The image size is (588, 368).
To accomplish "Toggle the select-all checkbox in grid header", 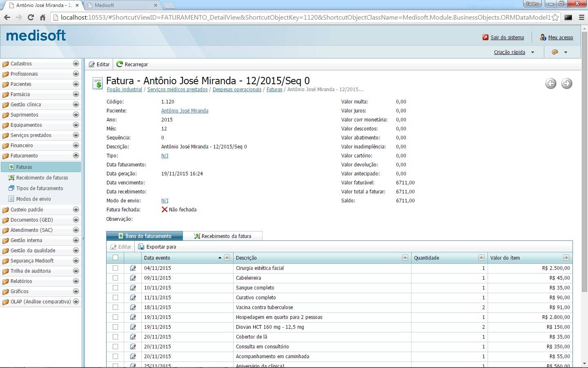I will [x=115, y=258].
